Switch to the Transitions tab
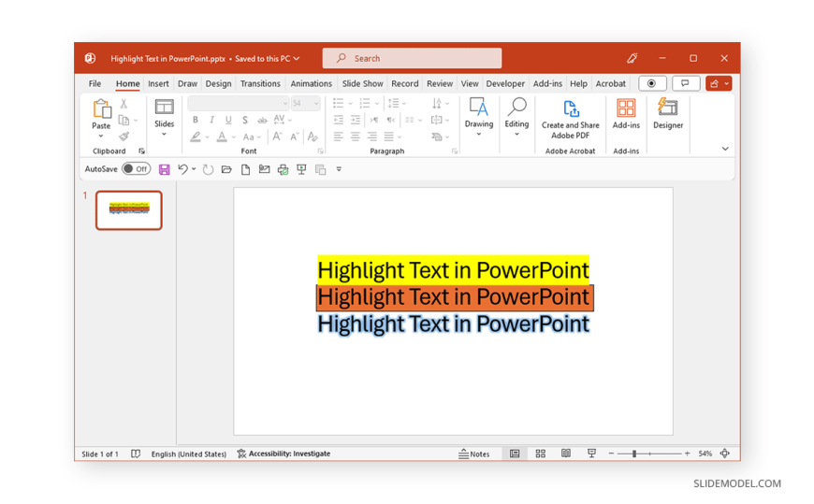 point(260,83)
